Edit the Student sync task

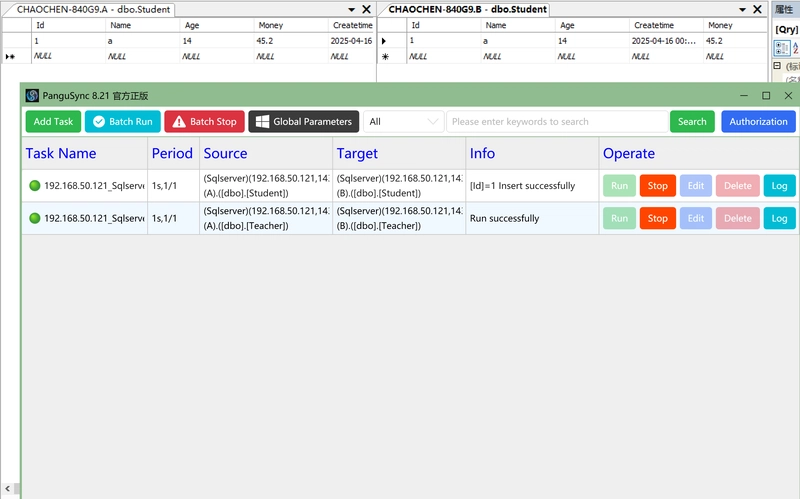pos(696,186)
